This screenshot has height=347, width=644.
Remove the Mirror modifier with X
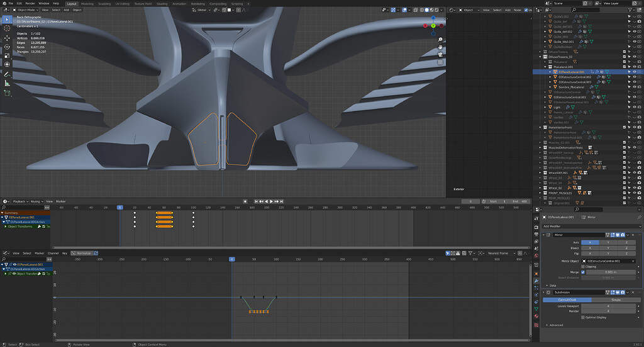pos(633,235)
